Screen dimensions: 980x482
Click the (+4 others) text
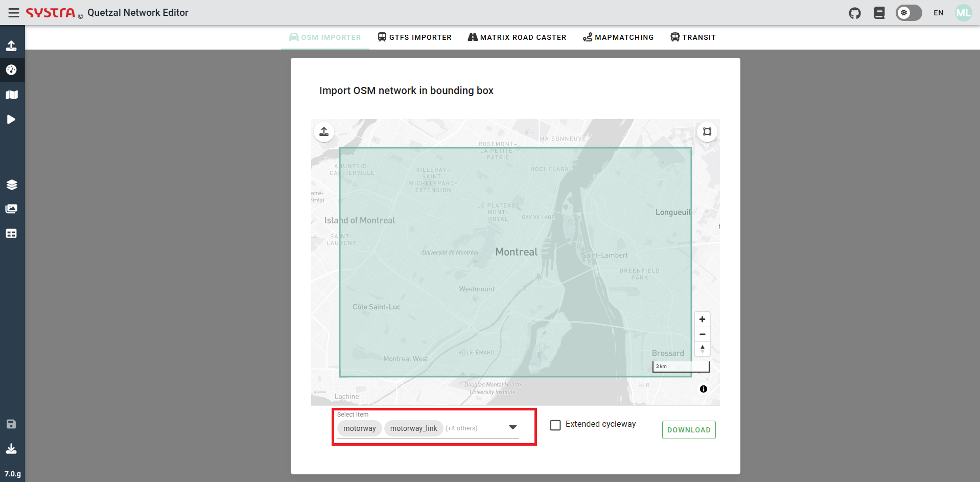[461, 428]
